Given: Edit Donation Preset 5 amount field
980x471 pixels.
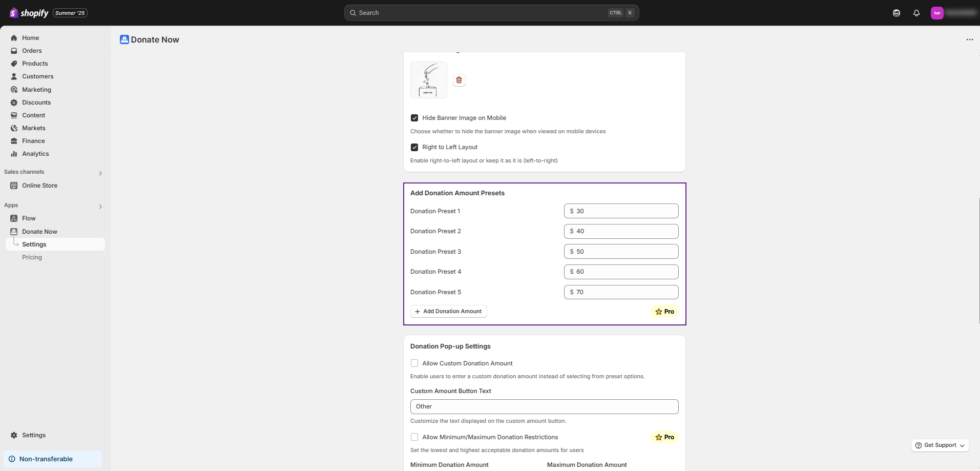Looking at the screenshot, I should tap(621, 292).
